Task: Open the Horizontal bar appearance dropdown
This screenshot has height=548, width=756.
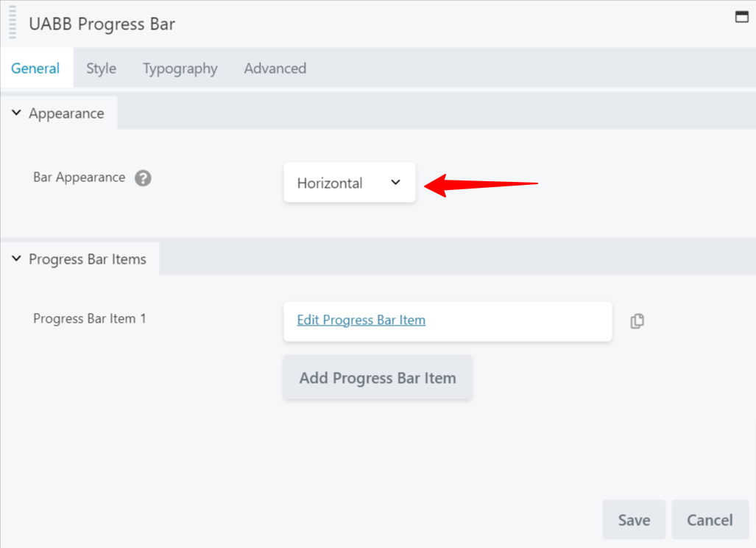Action: 350,183
